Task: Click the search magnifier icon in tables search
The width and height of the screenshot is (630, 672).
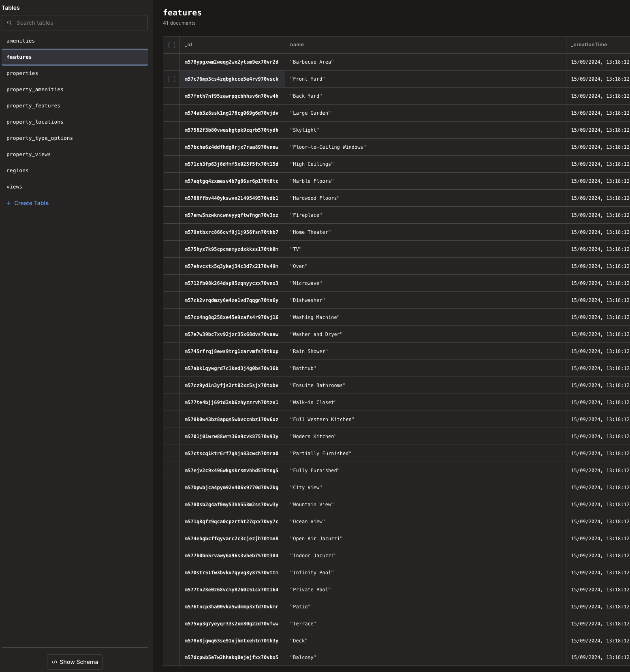Action: pos(9,23)
